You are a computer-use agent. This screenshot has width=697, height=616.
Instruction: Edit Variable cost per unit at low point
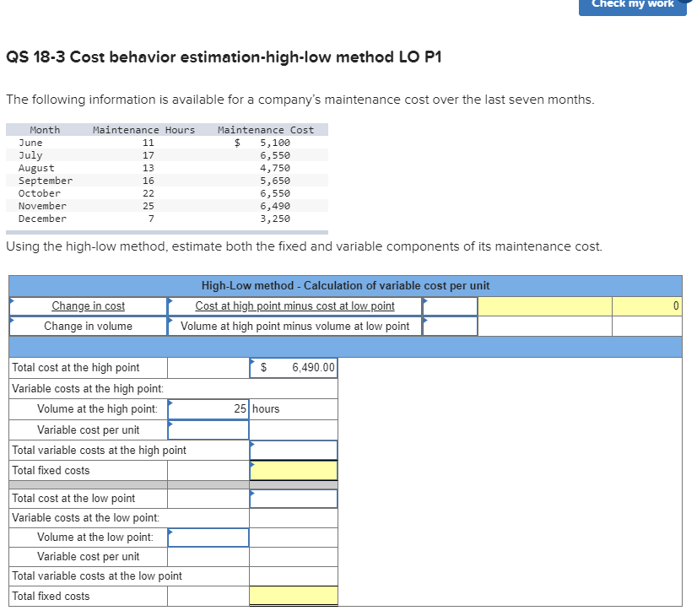[208, 556]
